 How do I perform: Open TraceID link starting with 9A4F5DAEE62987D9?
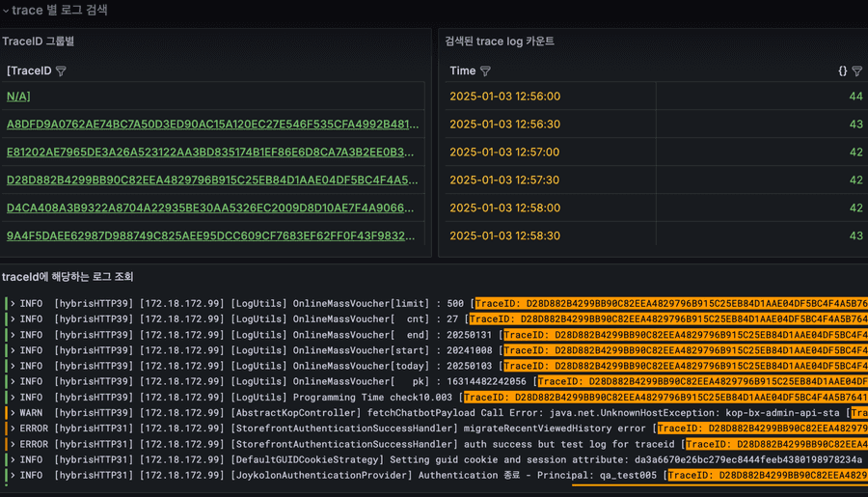tap(210, 235)
